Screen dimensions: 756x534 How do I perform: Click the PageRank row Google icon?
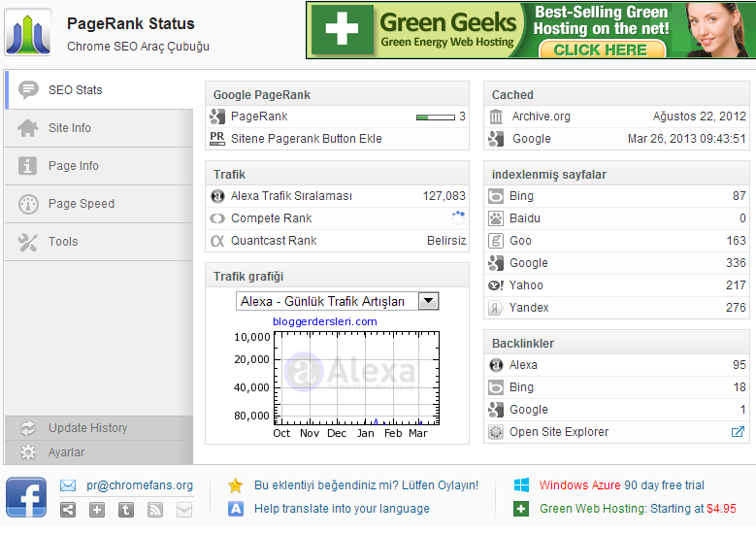coord(217,117)
